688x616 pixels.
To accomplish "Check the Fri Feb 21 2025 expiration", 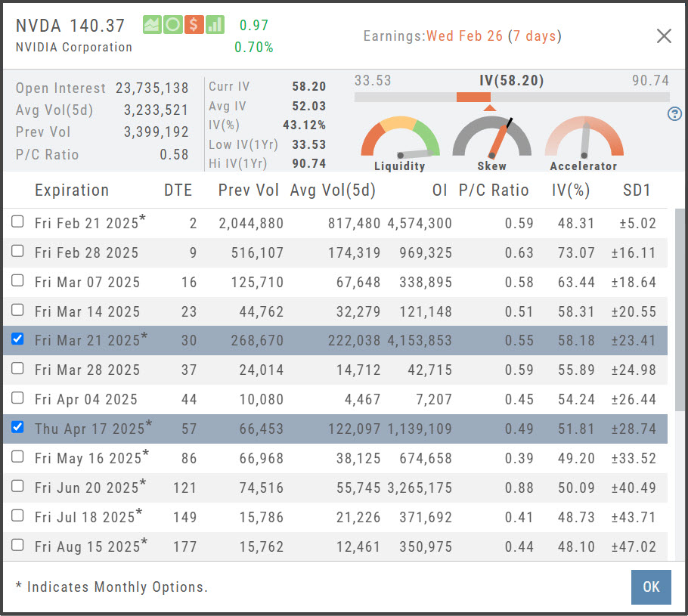I will click(x=17, y=221).
